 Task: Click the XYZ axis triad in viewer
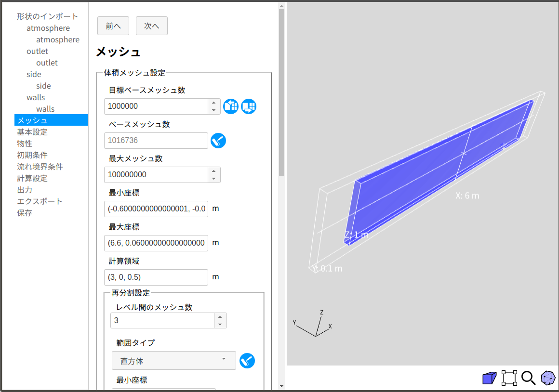tap(313, 324)
